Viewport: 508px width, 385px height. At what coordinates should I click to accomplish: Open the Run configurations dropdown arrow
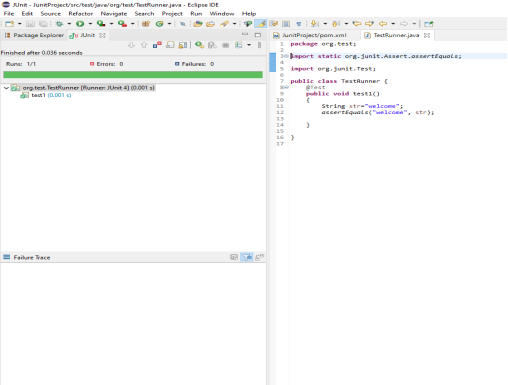(90, 24)
